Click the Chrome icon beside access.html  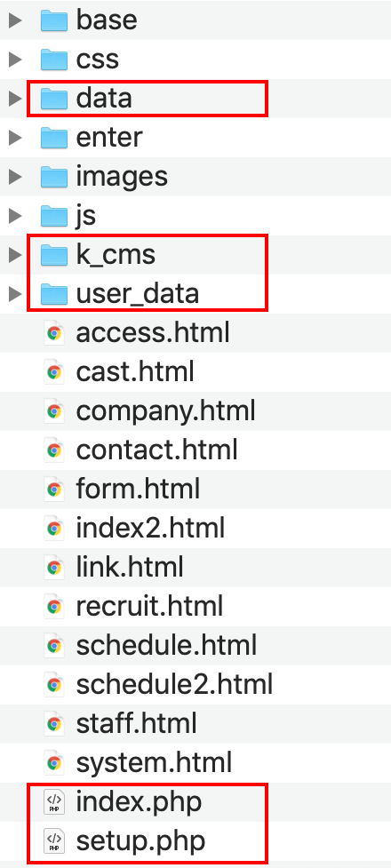tap(54, 333)
